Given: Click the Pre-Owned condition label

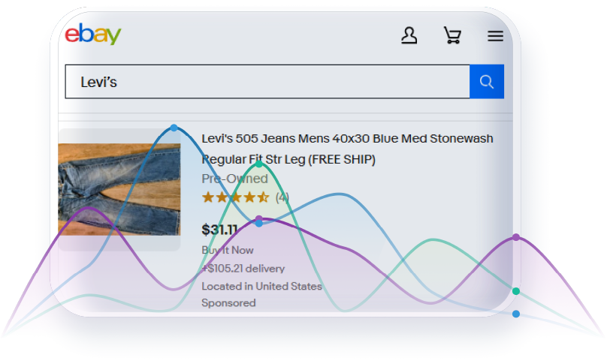Looking at the screenshot, I should [x=234, y=179].
